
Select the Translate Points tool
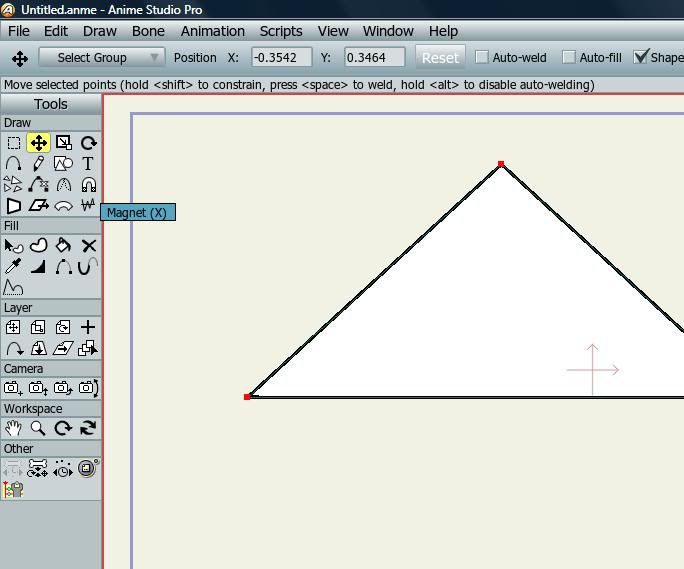pyautogui.click(x=38, y=143)
